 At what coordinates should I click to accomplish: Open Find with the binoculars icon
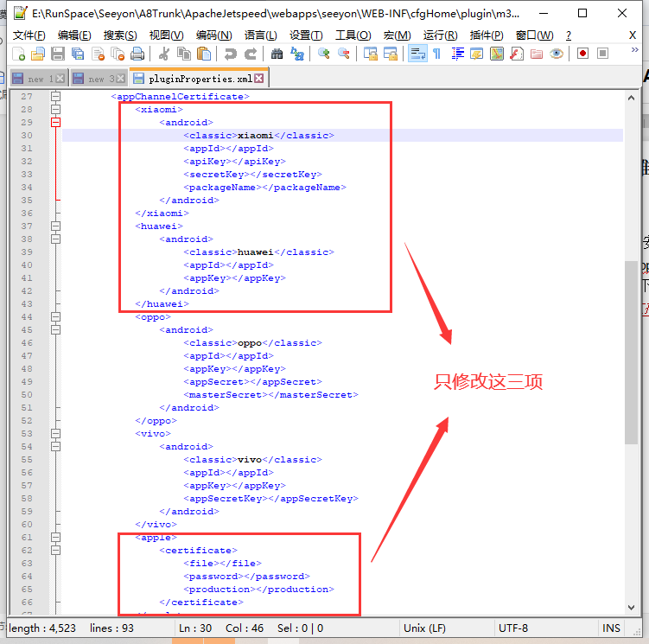pyautogui.click(x=277, y=54)
